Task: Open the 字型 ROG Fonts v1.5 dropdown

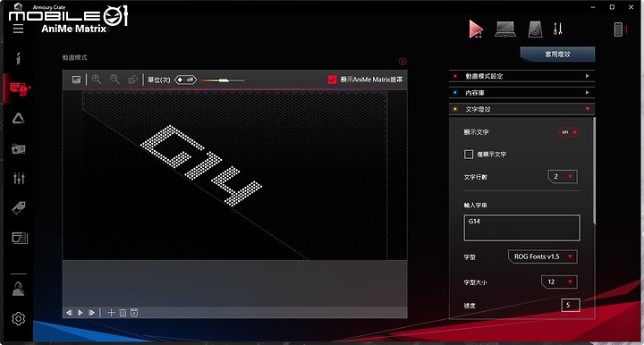Action: [x=543, y=257]
